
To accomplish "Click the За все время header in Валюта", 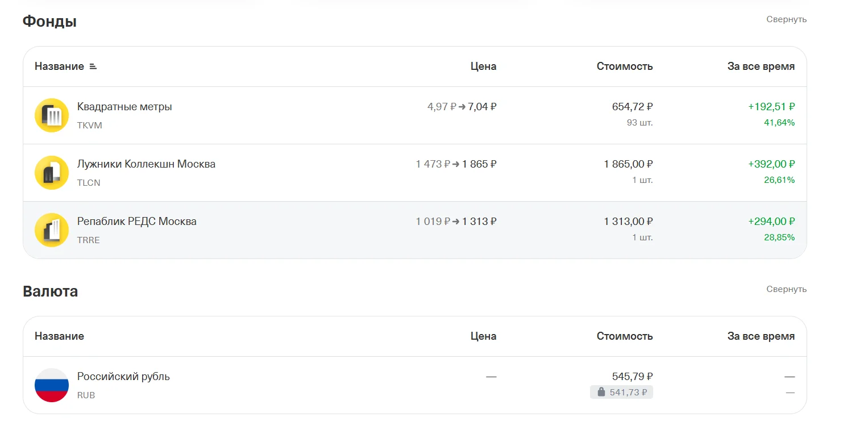I will (761, 336).
